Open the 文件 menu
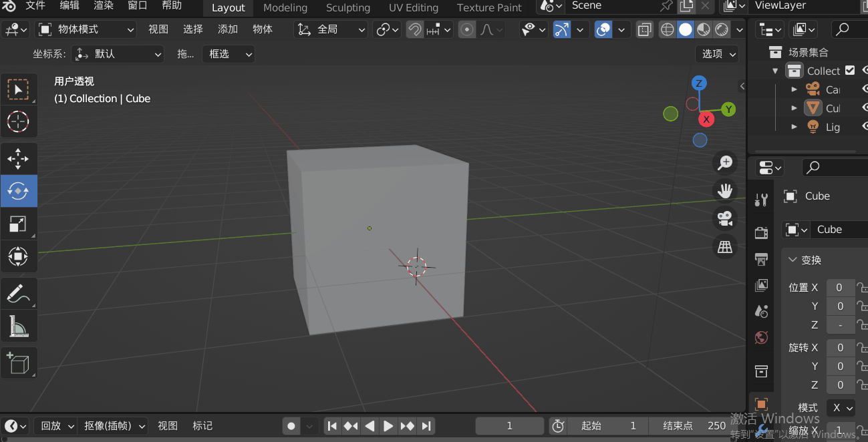The image size is (868, 442). point(35,6)
